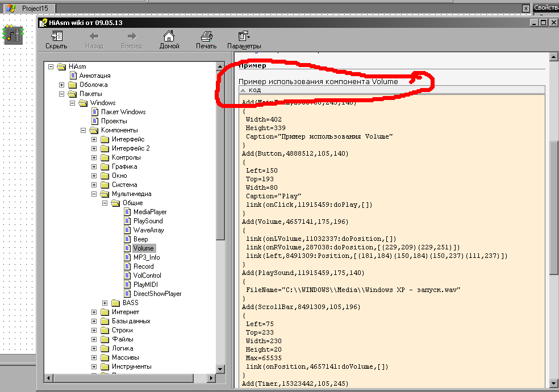
Task: Expand the Оболочка tree branch
Action: click(62, 85)
